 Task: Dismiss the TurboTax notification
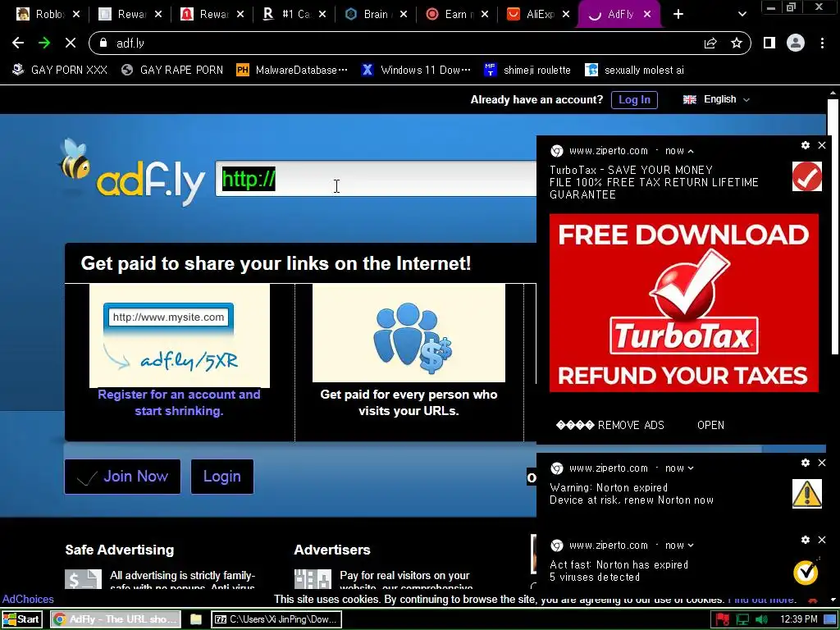(x=822, y=145)
